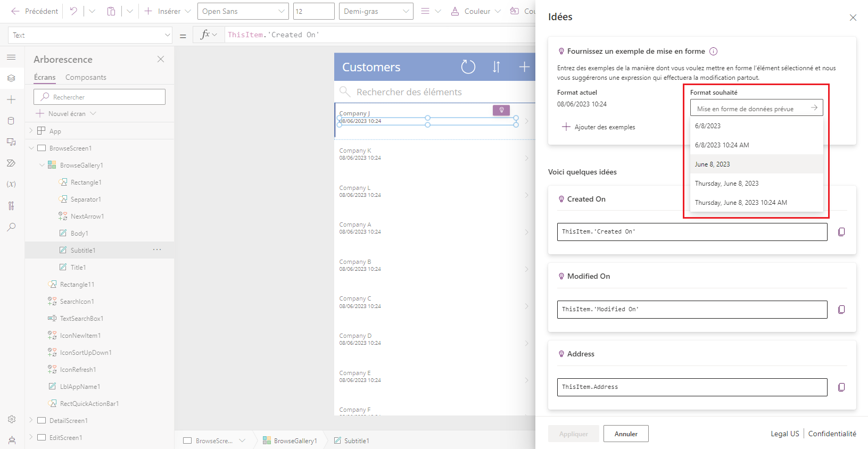Click the sort icon in Customers header
Screen dimensions: 868x449
[496, 67]
